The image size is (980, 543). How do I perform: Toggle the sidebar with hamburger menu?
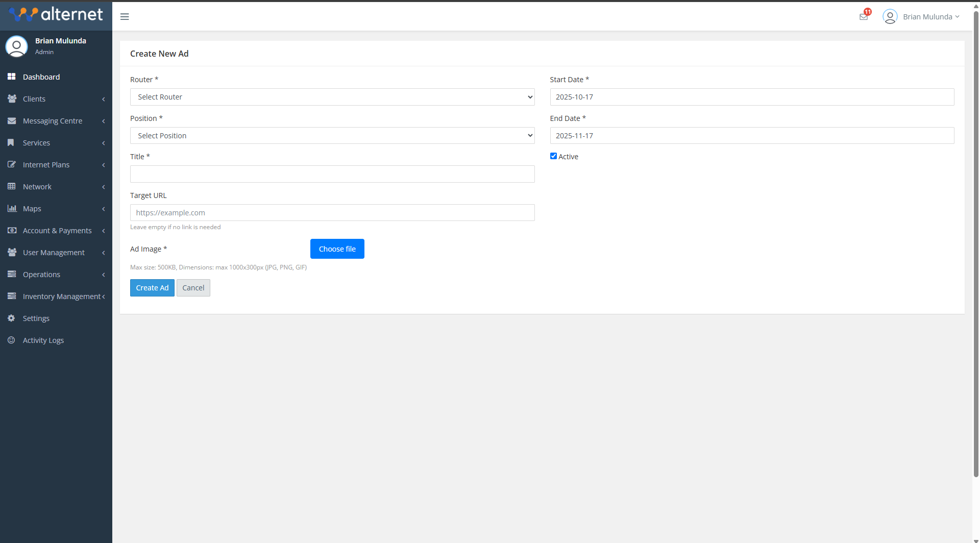[x=124, y=16]
